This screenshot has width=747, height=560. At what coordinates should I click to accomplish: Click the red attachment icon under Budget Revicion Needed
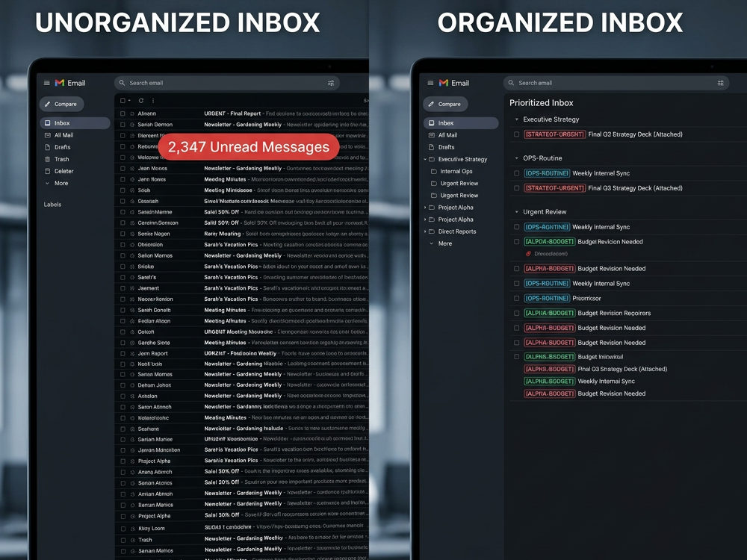528,254
